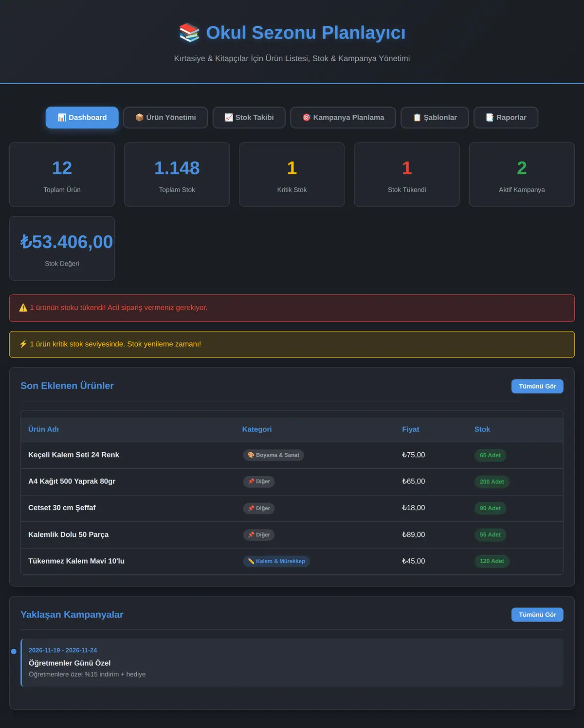Click the pin icon in the Cetset 30 cm row
Viewport: 584px width, 728px height.
251,508
